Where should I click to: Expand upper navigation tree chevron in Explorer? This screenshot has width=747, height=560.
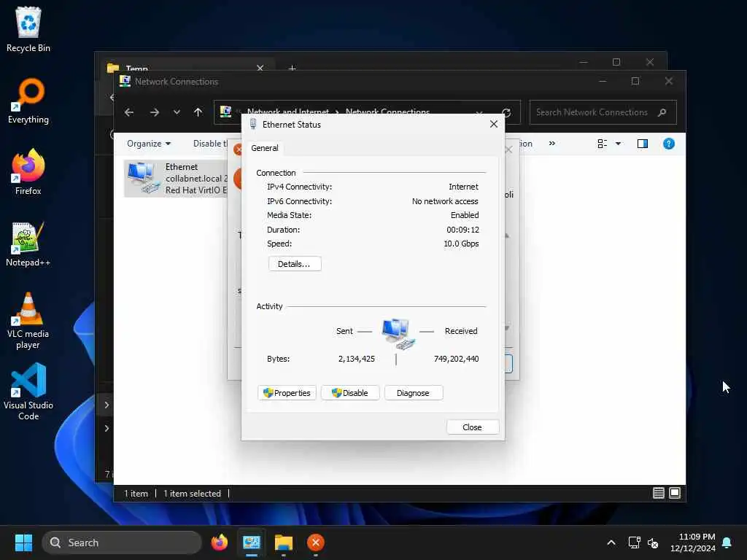coord(107,405)
